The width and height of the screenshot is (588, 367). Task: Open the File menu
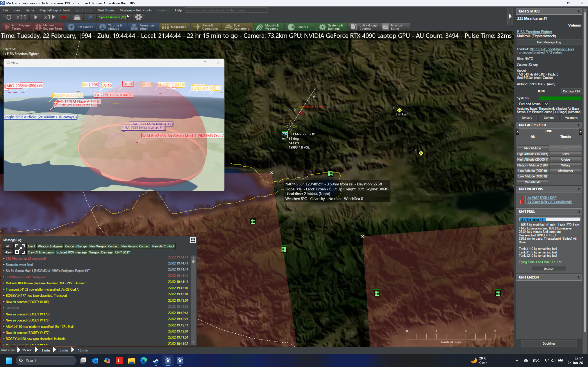tap(6, 10)
